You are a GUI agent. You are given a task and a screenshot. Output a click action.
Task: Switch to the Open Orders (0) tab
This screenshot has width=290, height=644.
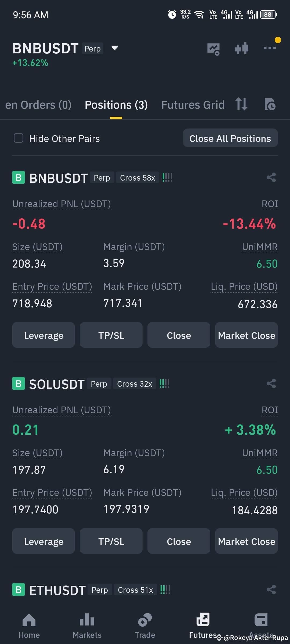tap(38, 105)
